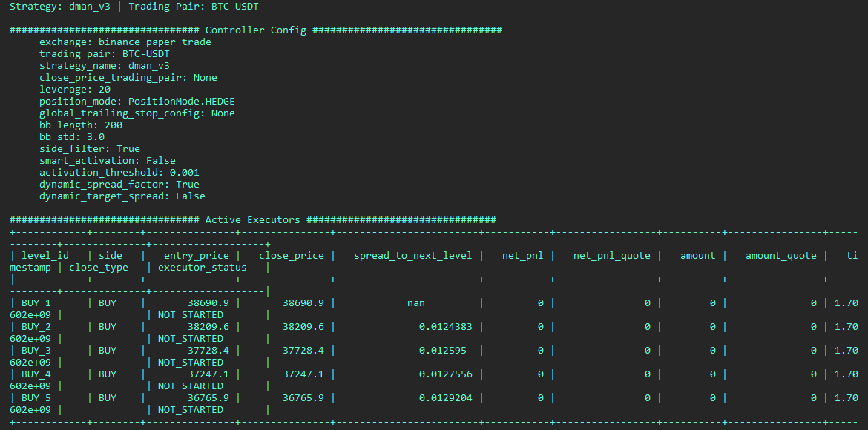Screen dimensions: 868x430
Task: Click the BUY_5 level id cell
Action: click(36, 398)
